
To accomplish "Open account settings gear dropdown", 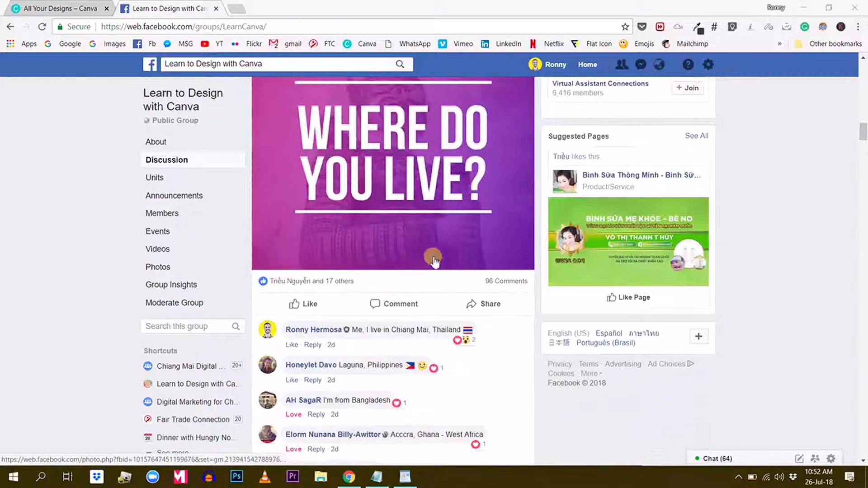I will (708, 65).
